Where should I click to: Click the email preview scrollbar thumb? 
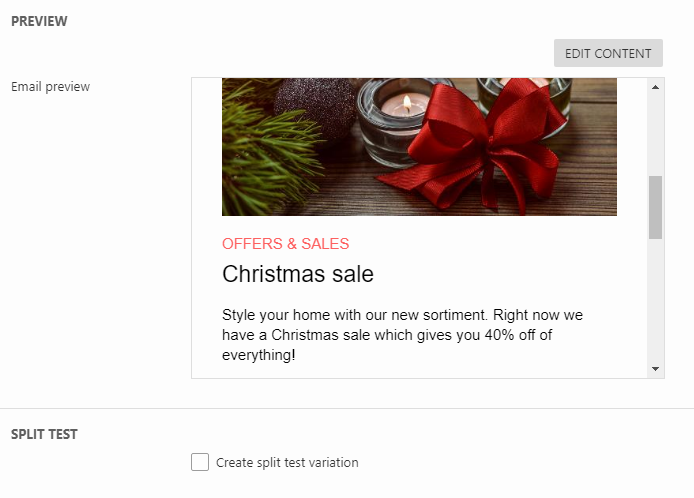(x=655, y=207)
